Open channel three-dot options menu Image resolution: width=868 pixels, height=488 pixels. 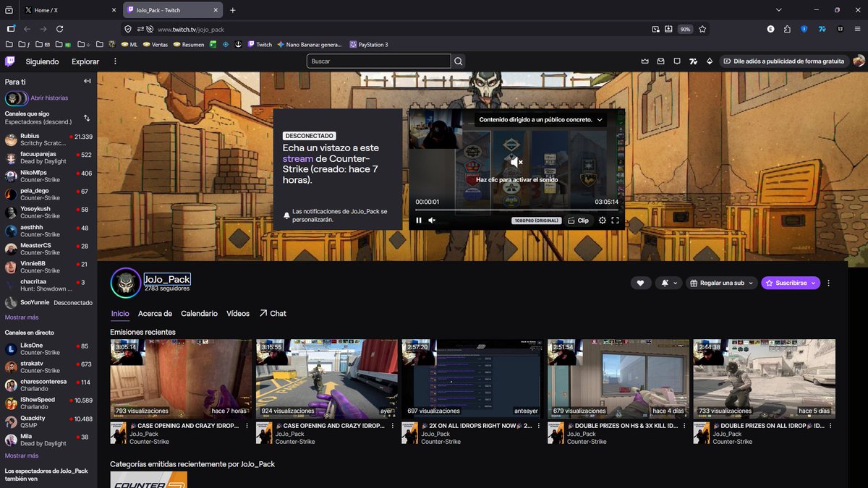click(829, 283)
